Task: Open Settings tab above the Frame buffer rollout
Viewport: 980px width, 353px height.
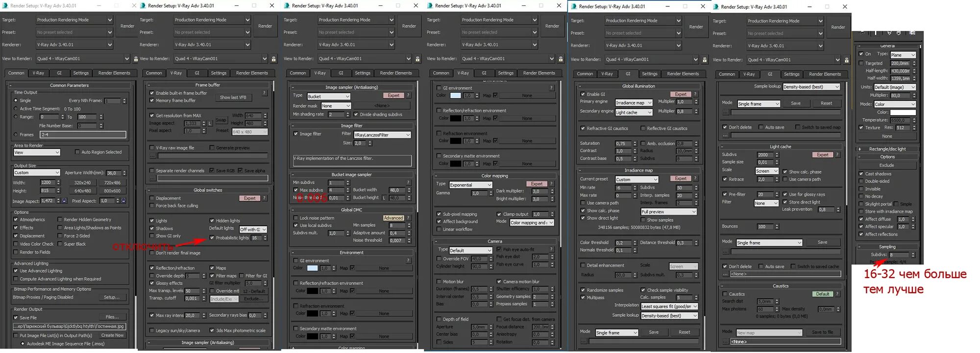Action: click(x=219, y=73)
